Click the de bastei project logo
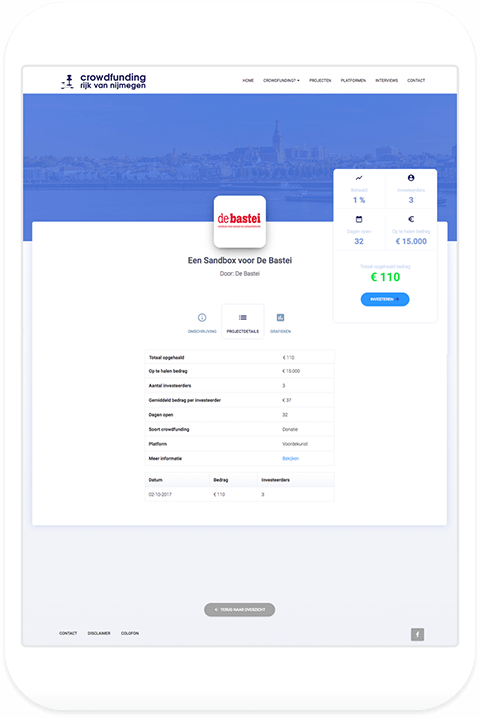 point(240,221)
